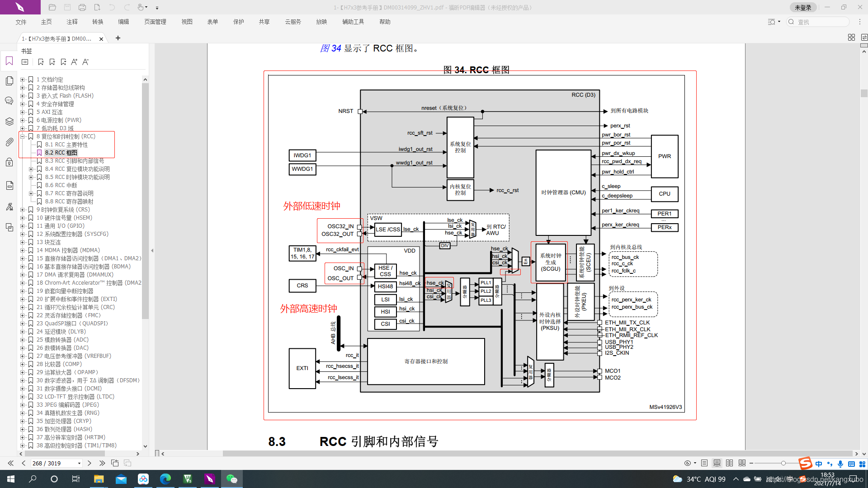
Task: Click the Print icon in quick access toolbar
Action: [x=82, y=7]
